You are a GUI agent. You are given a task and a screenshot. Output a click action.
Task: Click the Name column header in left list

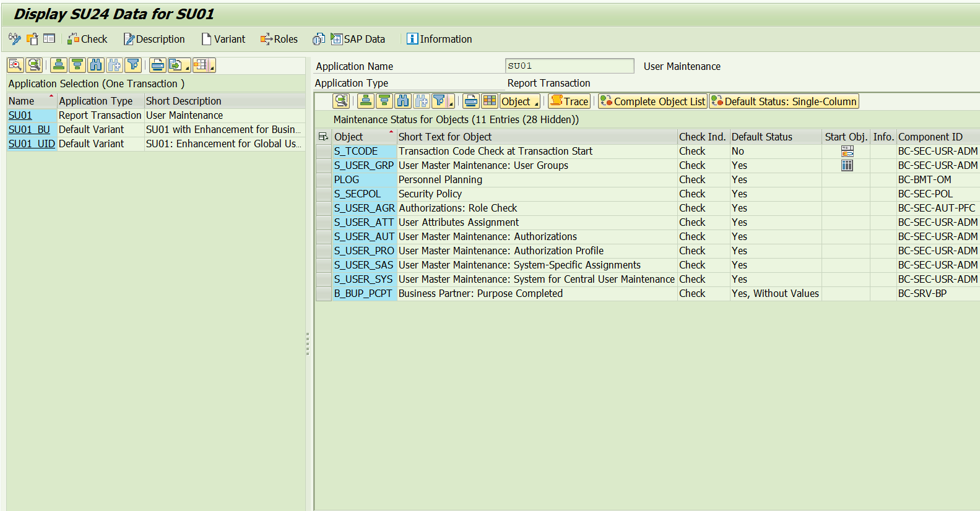click(x=32, y=101)
